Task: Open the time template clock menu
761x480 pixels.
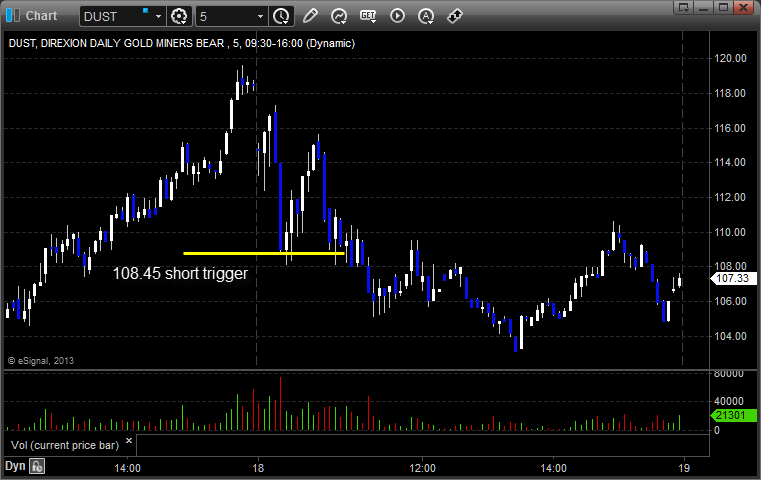Action: pyautogui.click(x=281, y=17)
